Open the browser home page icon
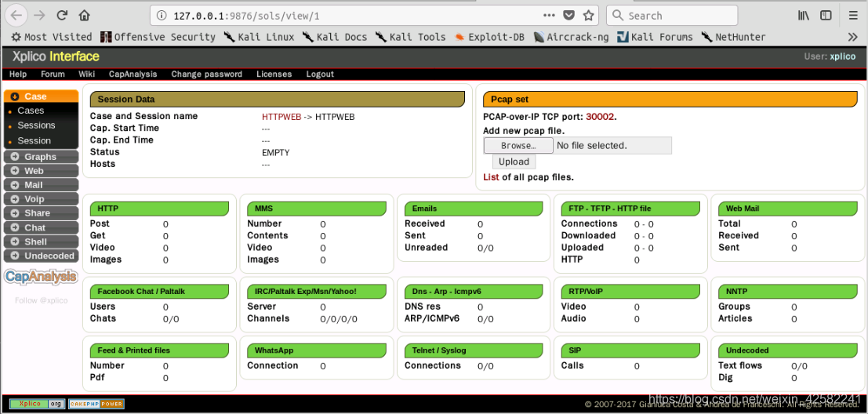 click(84, 16)
